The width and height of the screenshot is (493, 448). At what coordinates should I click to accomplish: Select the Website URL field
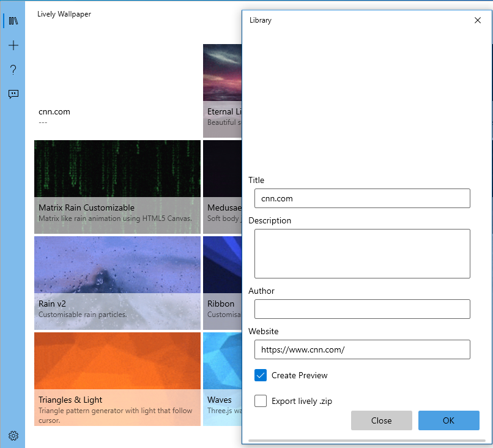pos(362,349)
